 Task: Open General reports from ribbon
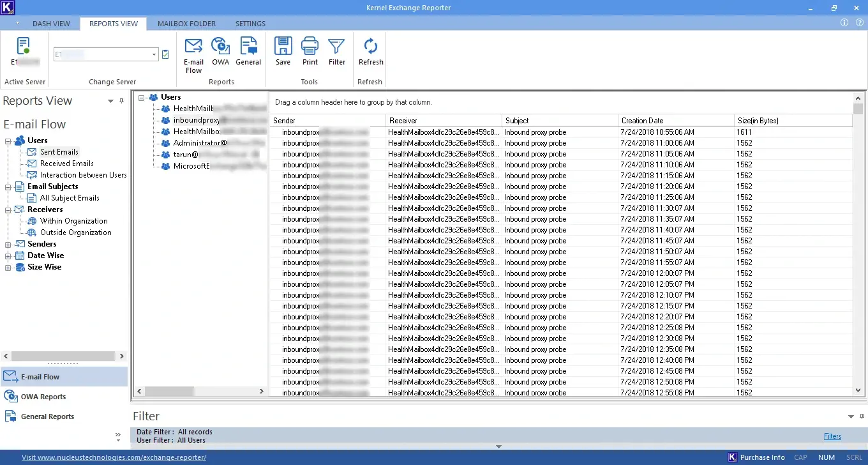tap(248, 52)
